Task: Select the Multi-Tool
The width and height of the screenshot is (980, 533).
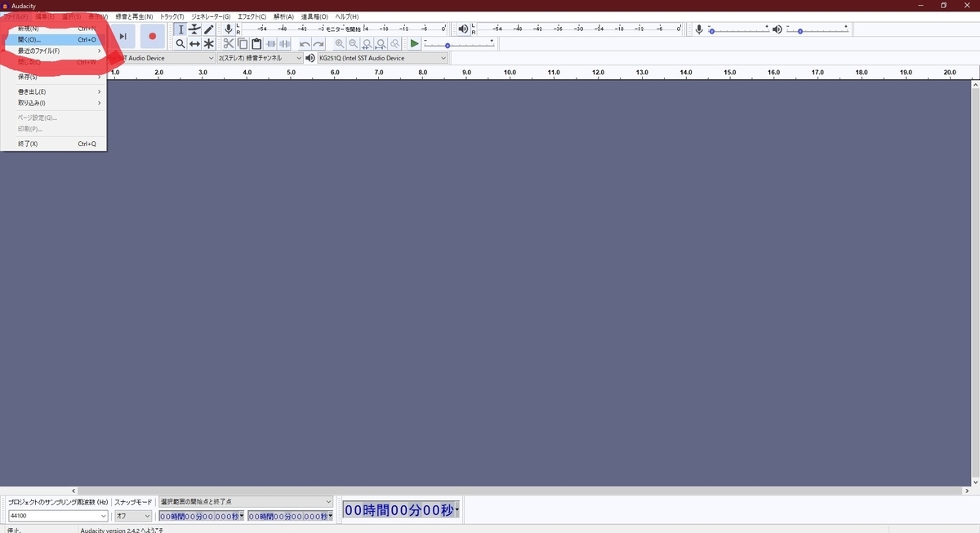Action: coord(210,43)
